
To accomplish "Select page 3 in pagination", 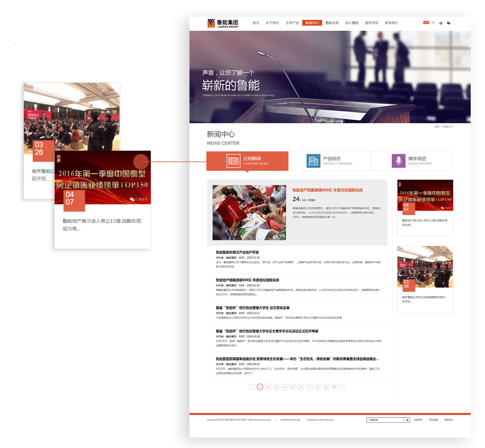I will [x=276, y=387].
